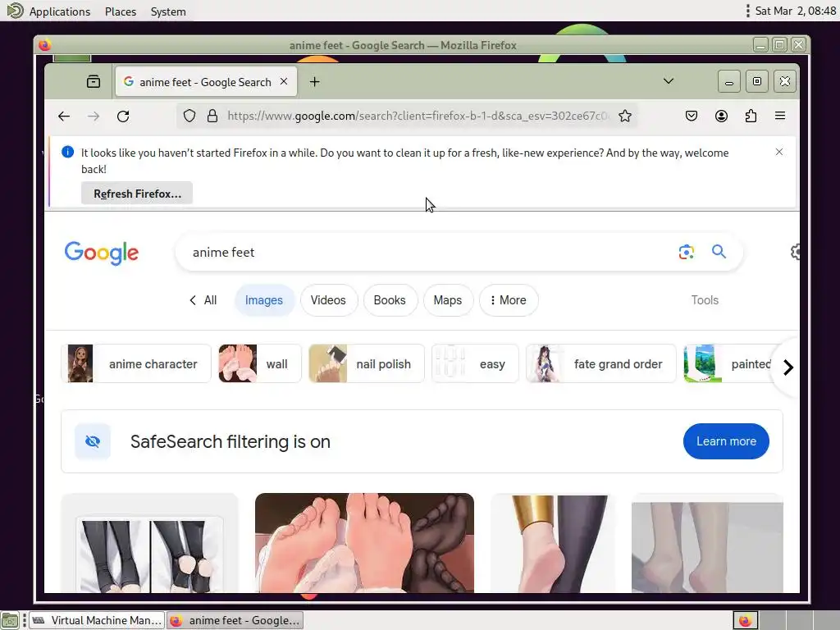Open the System menu
The width and height of the screenshot is (840, 630).
pos(168,11)
